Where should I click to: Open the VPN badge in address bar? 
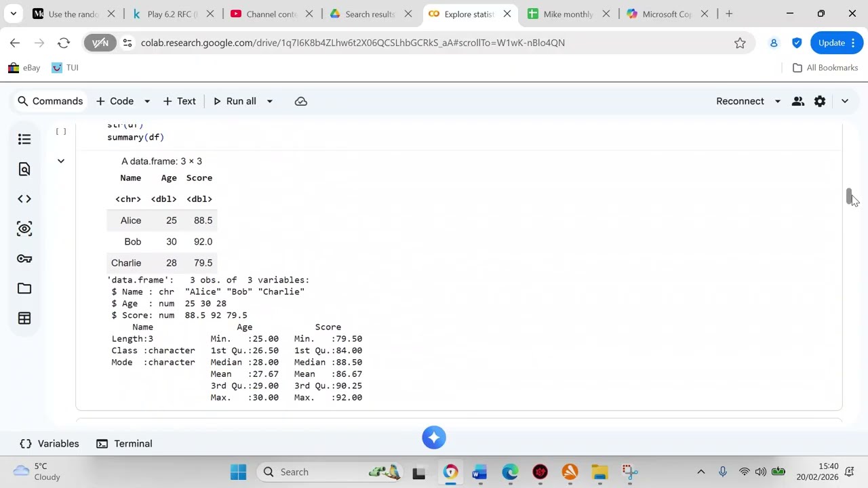point(100,43)
